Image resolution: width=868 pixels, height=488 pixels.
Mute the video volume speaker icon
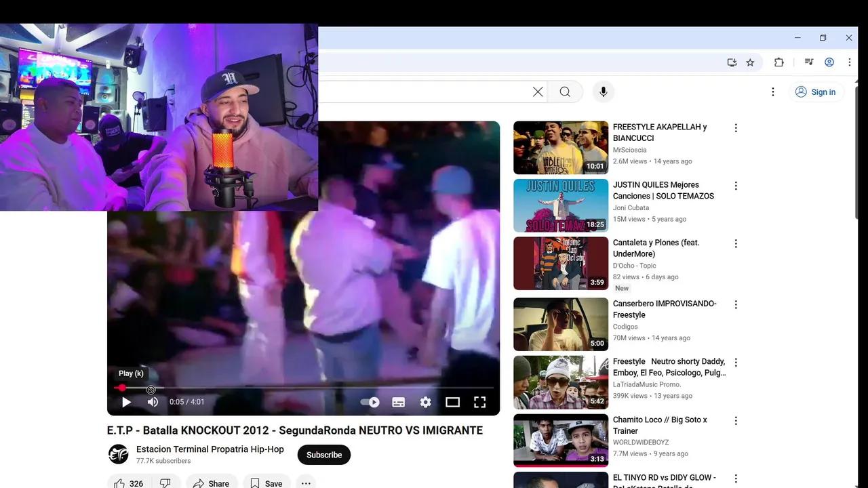click(x=153, y=402)
